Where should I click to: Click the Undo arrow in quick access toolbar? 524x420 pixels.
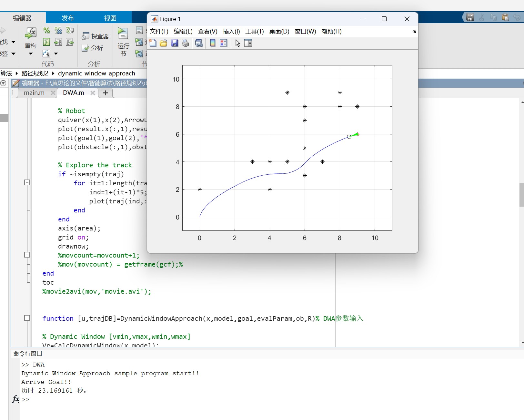(x=517, y=17)
